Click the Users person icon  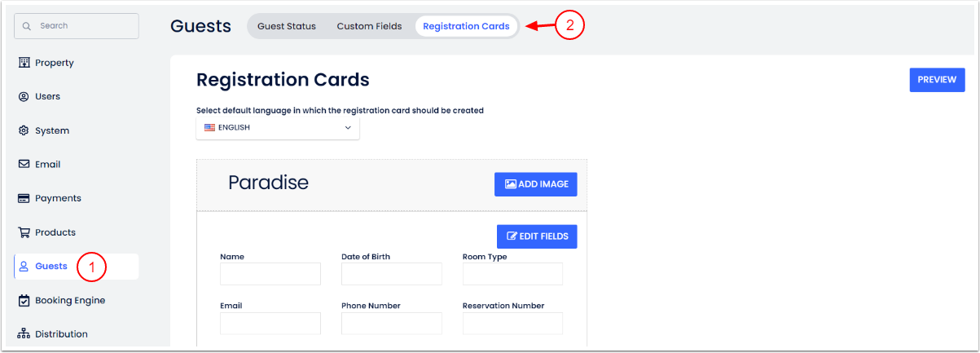coord(24,96)
